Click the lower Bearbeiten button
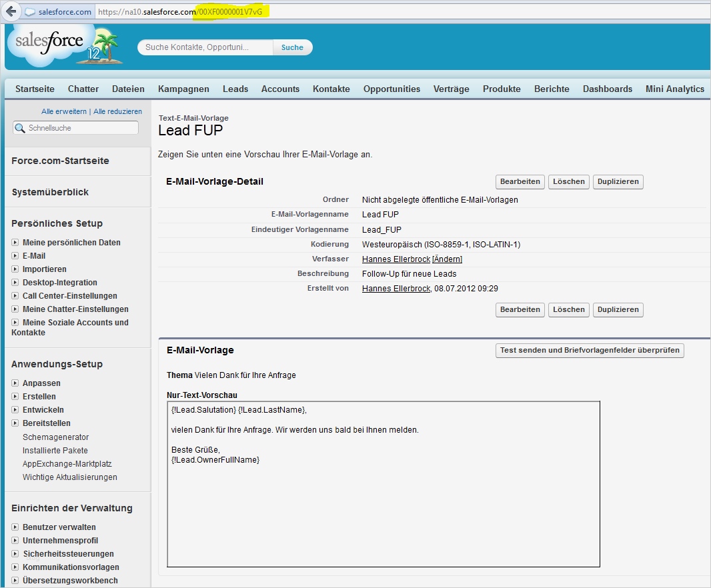The height and width of the screenshot is (588, 711). click(x=520, y=309)
